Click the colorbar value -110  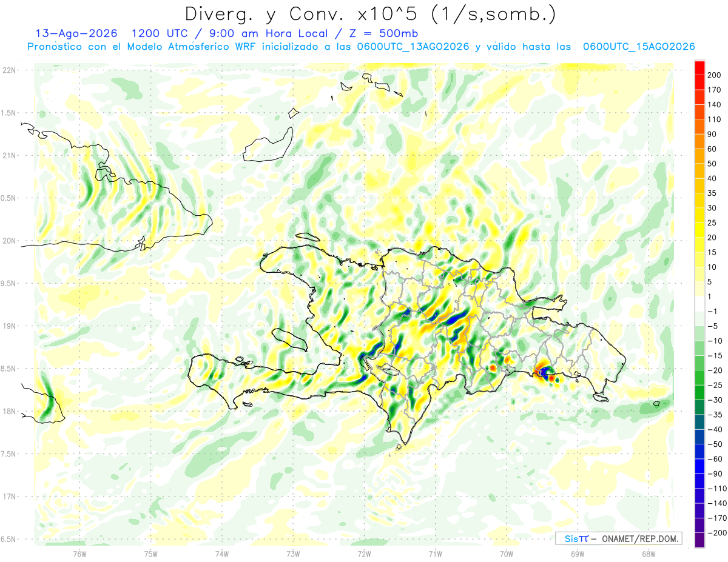point(716,489)
